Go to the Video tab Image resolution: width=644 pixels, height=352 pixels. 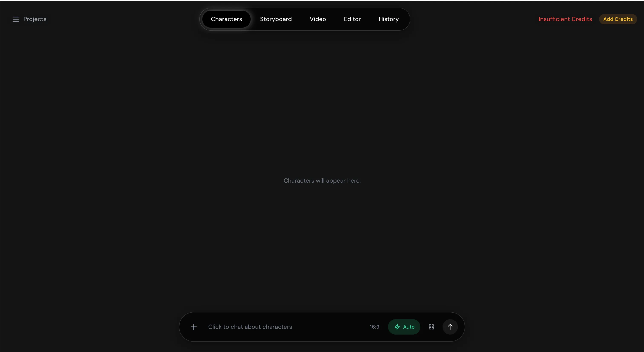(x=318, y=19)
